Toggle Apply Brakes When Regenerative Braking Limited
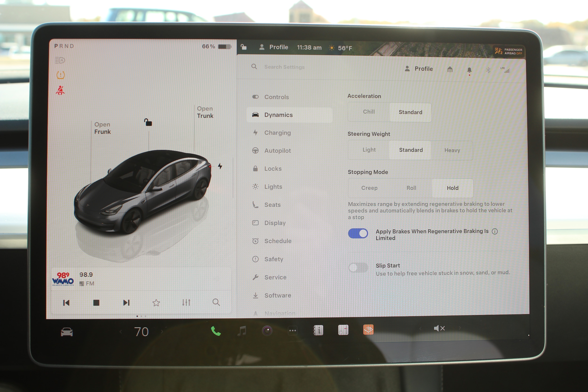 point(358,234)
